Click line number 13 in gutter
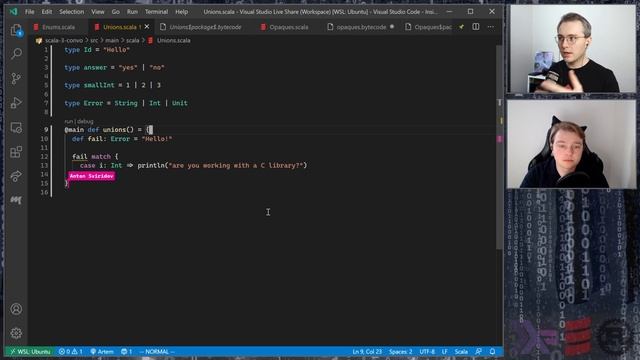The width and height of the screenshot is (640, 360). pyautogui.click(x=44, y=165)
